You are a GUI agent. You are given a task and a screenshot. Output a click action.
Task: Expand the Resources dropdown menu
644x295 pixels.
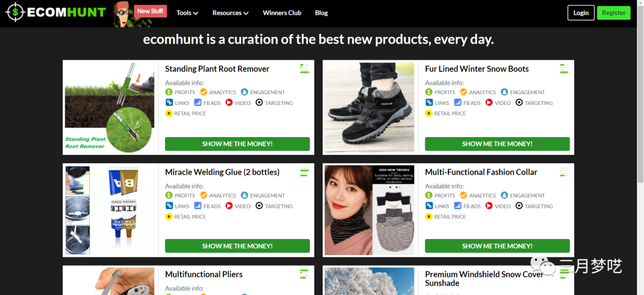coord(230,13)
